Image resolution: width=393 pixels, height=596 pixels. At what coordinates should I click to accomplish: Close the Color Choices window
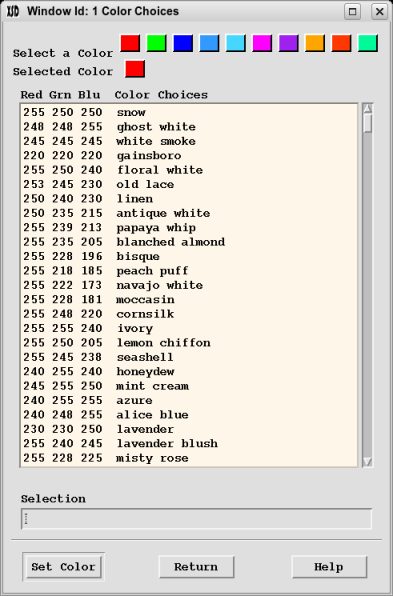point(379,11)
